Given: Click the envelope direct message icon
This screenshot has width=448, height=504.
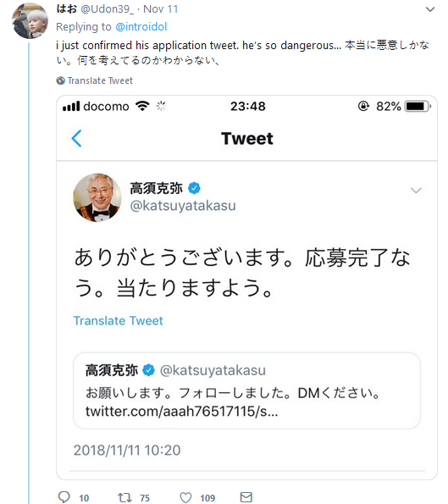Looking at the screenshot, I should pos(246,497).
